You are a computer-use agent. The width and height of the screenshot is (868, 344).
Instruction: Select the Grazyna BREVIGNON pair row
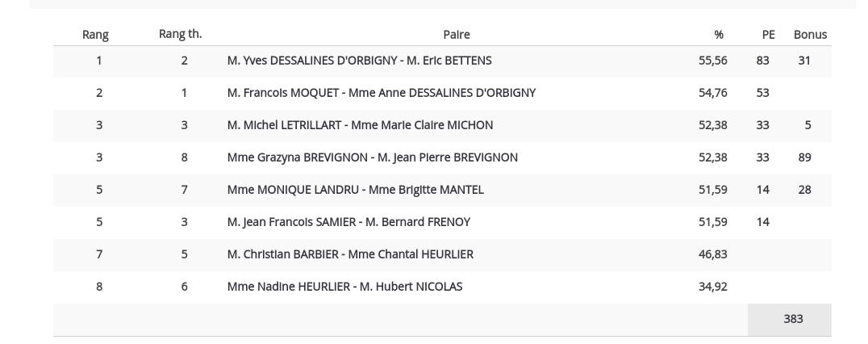(x=442, y=157)
